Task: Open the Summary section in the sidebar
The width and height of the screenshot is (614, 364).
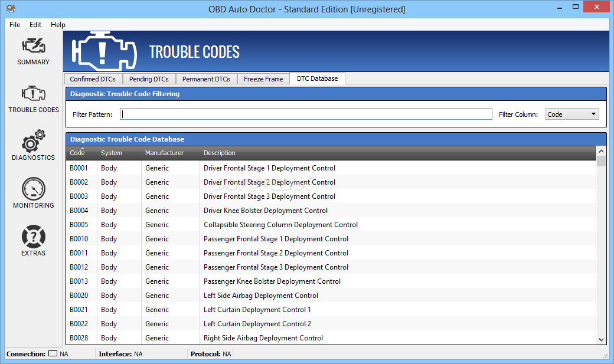Action: point(33,52)
